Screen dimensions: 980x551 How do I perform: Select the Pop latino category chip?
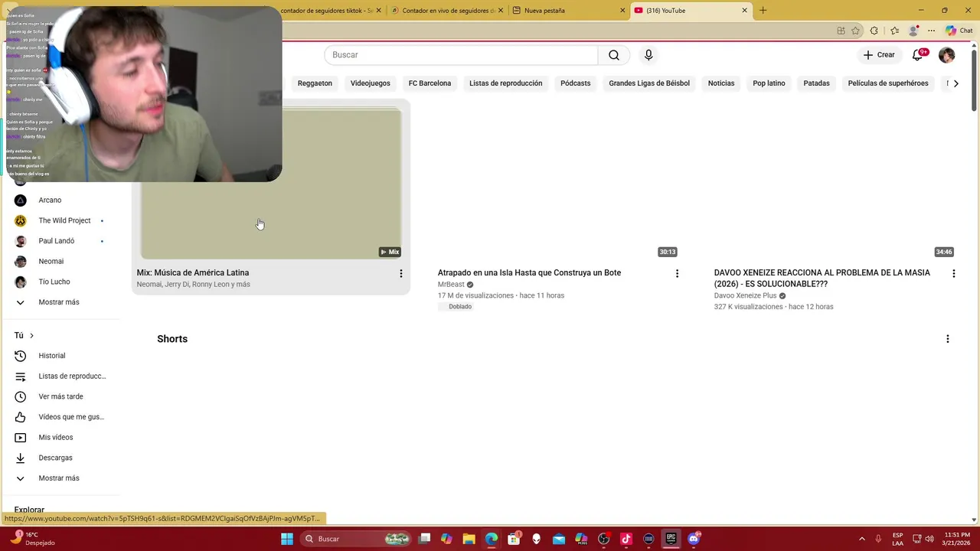[x=769, y=83]
